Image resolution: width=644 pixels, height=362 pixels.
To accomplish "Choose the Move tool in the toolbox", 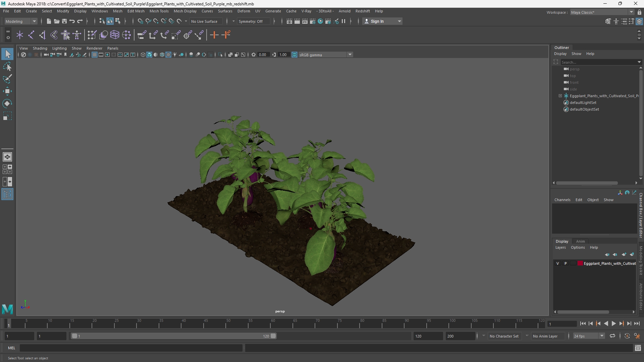I will pyautogui.click(x=7, y=91).
